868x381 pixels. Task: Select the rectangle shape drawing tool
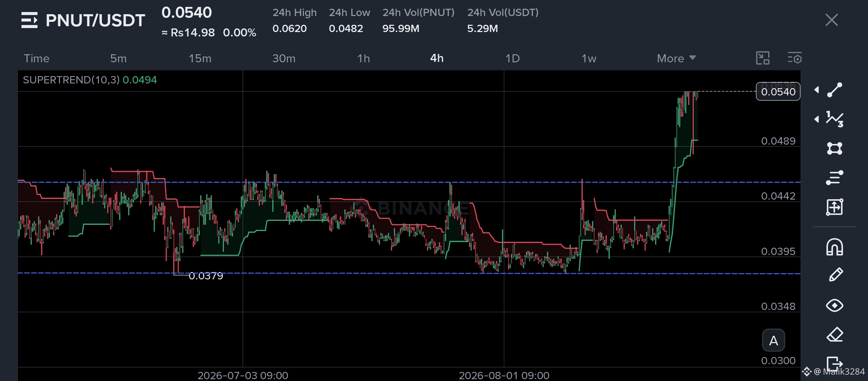pyautogui.click(x=835, y=148)
